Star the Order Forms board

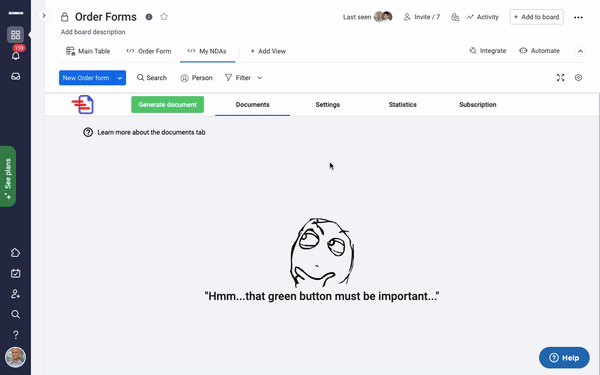[x=164, y=16]
